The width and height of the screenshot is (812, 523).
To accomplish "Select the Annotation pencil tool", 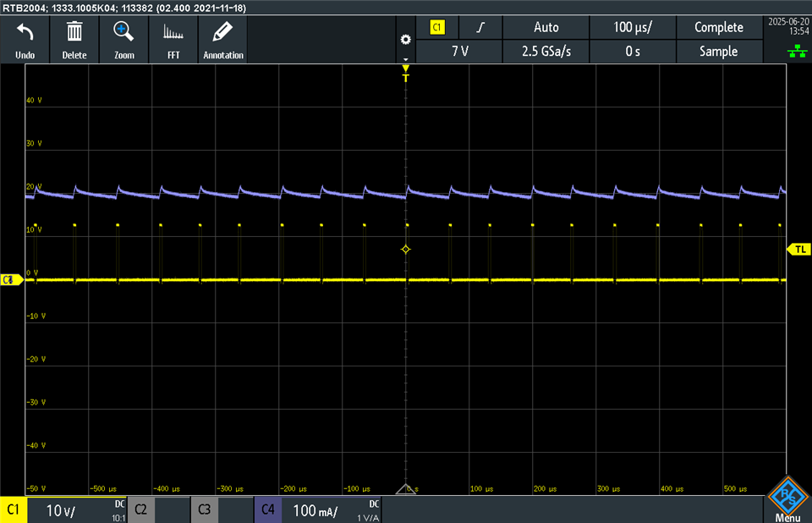I will pyautogui.click(x=222, y=32).
